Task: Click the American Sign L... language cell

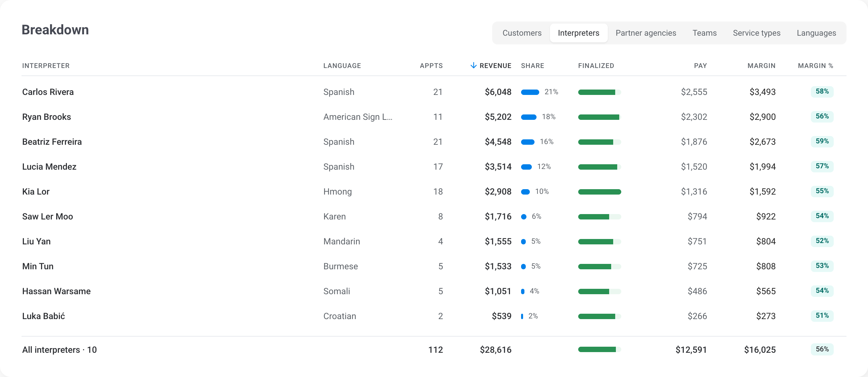Action: 358,117
